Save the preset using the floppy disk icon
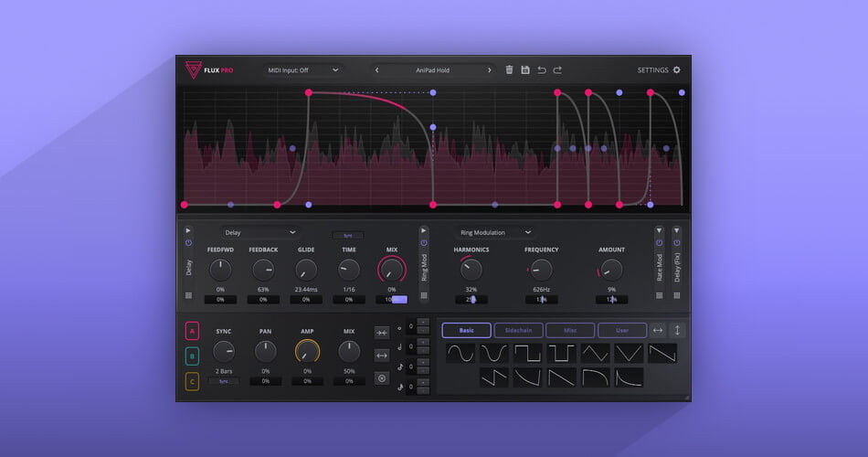Image resolution: width=868 pixels, height=457 pixels. 525,69
